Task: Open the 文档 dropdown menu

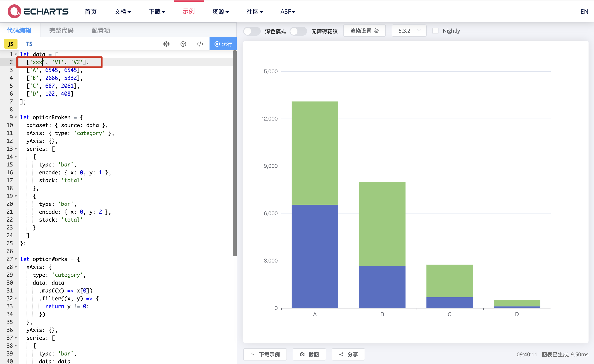Action: [x=122, y=12]
